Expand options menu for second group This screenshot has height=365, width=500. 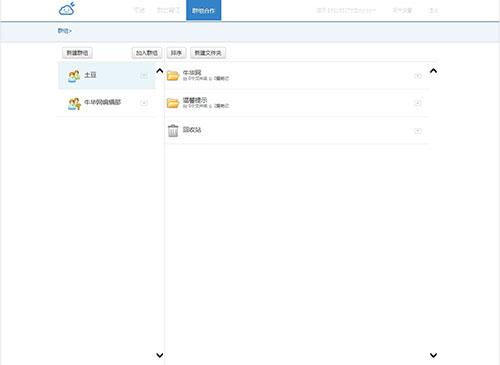[144, 103]
